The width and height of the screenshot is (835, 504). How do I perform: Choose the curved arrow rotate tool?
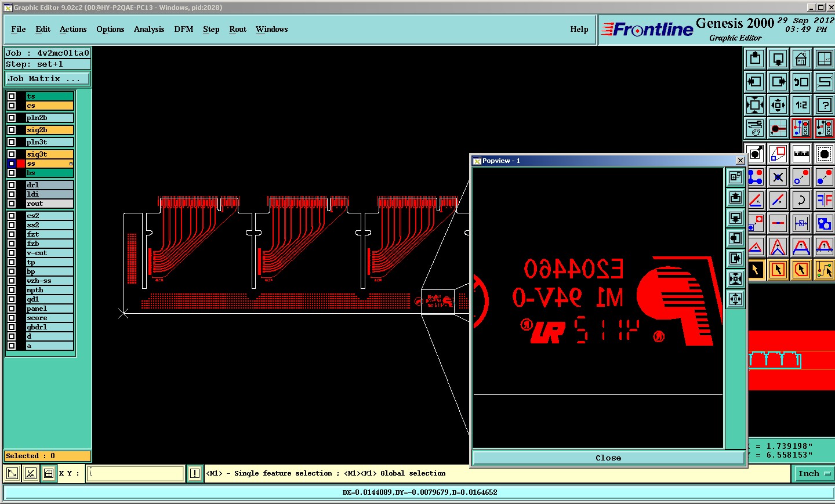pos(801,200)
